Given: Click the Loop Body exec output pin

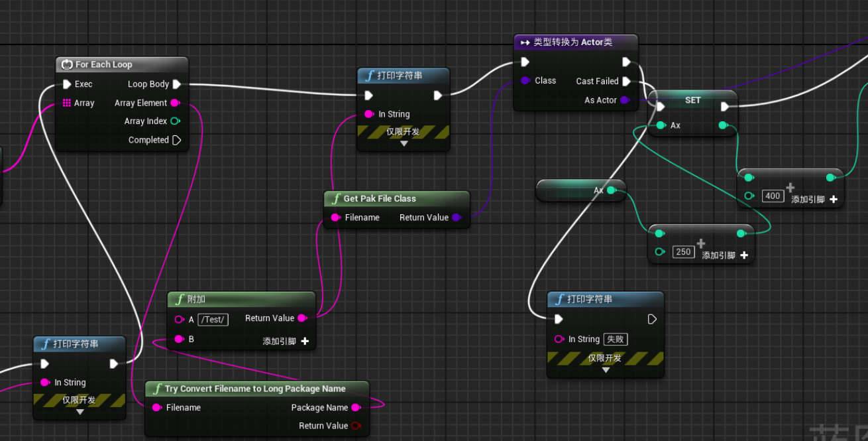Looking at the screenshot, I should [x=176, y=84].
